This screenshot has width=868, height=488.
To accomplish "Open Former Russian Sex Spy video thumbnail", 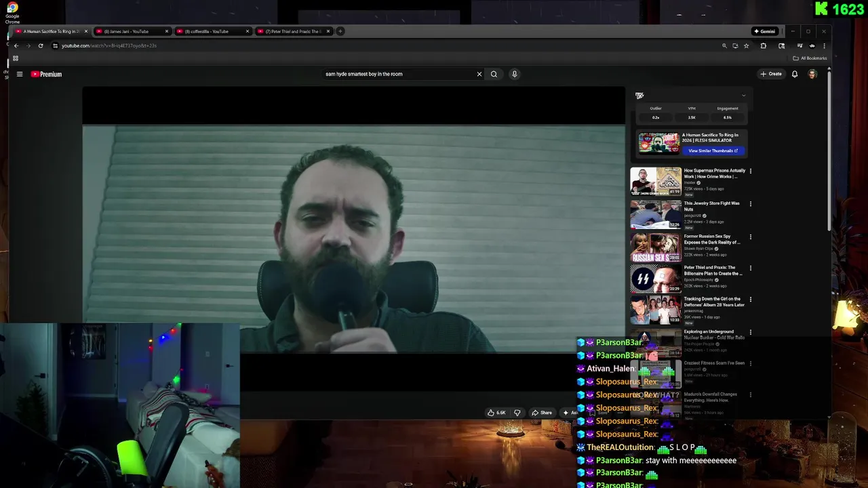I will [656, 248].
